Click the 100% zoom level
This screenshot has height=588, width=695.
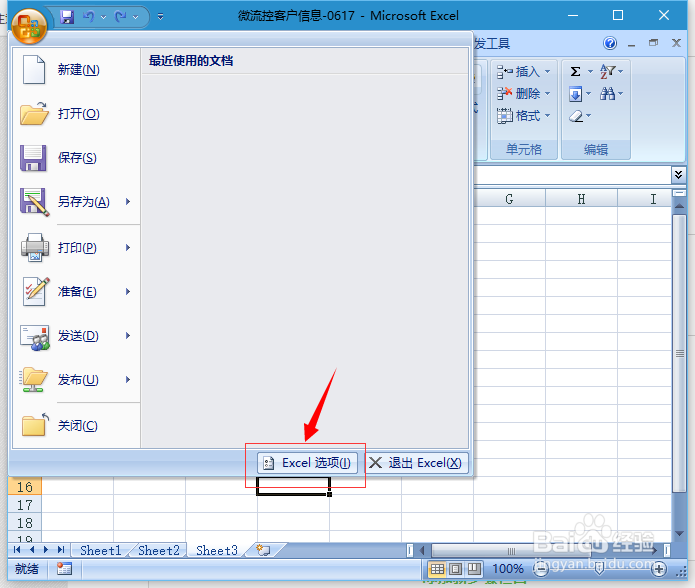pos(508,569)
